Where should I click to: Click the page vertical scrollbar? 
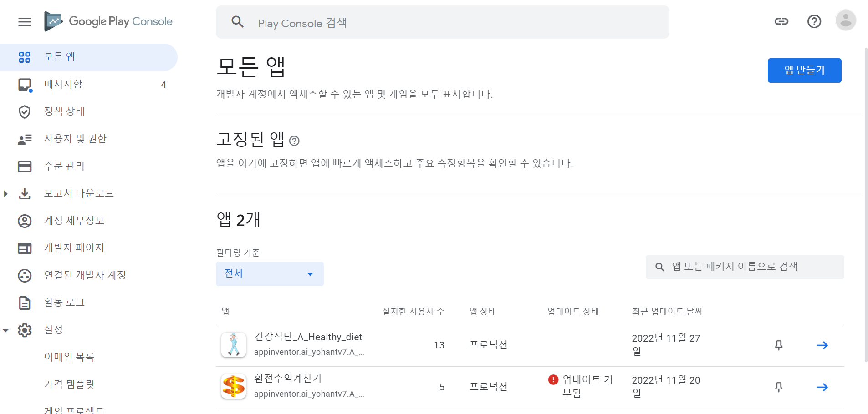click(866, 205)
